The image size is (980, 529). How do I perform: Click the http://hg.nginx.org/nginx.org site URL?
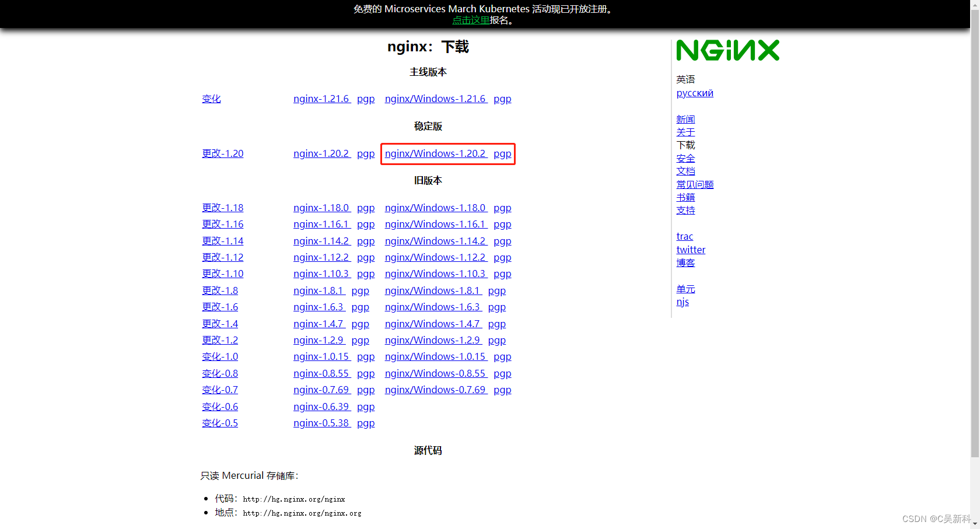302,513
